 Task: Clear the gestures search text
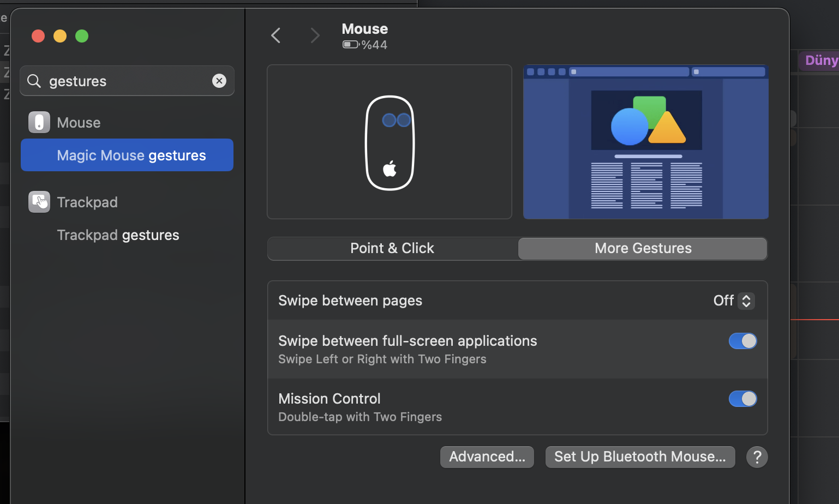tap(219, 81)
